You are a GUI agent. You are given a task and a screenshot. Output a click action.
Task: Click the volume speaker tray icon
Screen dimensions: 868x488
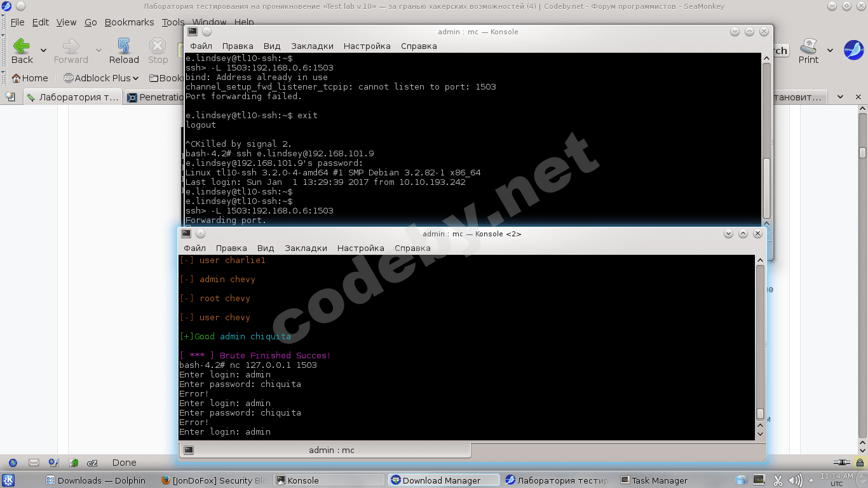pos(795,480)
